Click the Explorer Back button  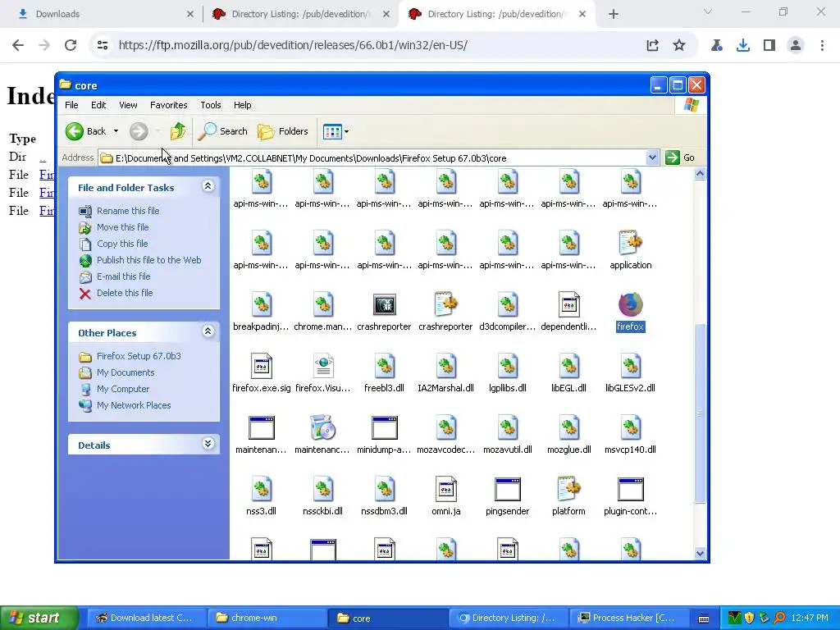point(86,131)
